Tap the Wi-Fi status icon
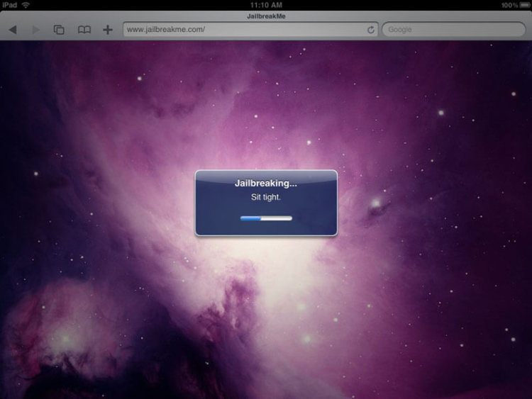This screenshot has width=532, height=399. click(26, 5)
